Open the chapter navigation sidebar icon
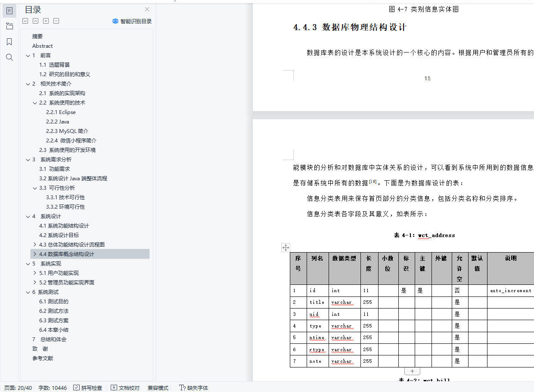This screenshot has height=392, width=534. (9, 26)
